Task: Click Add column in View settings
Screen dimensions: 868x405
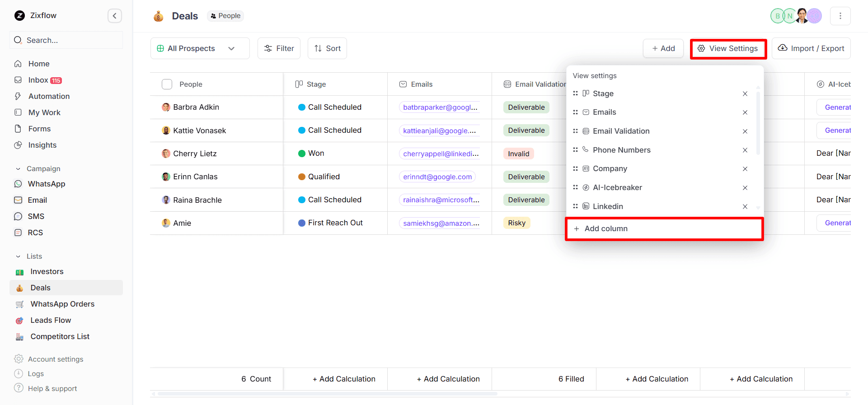Action: pyautogui.click(x=664, y=228)
